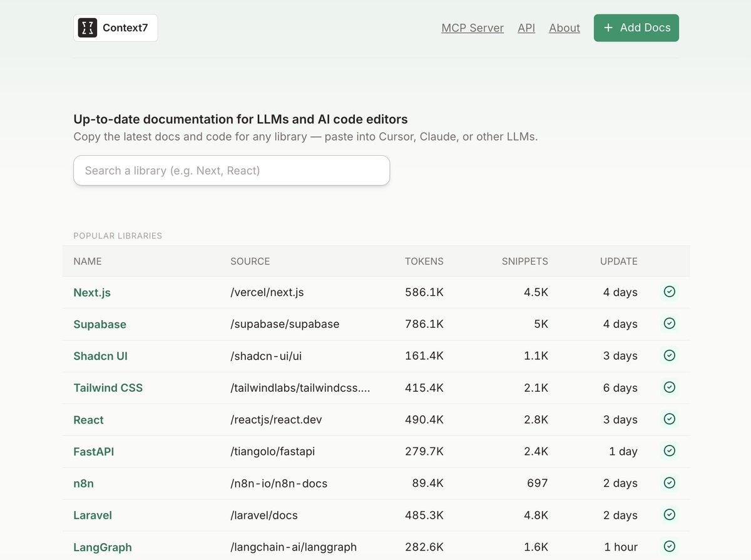
Task: Click the Context7 brand name
Action: point(125,28)
